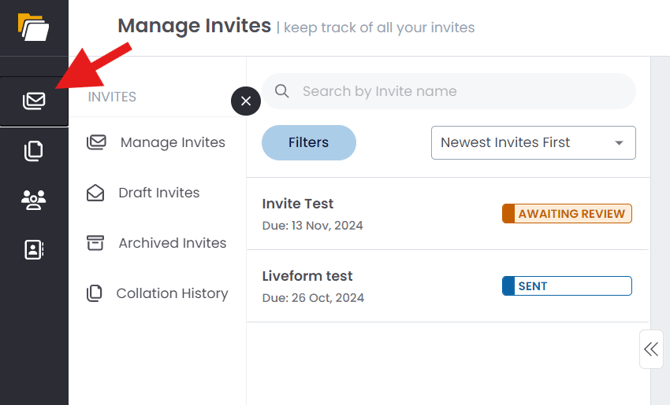
Task: Open the Invites envelope icon in sidebar
Action: coord(34,101)
